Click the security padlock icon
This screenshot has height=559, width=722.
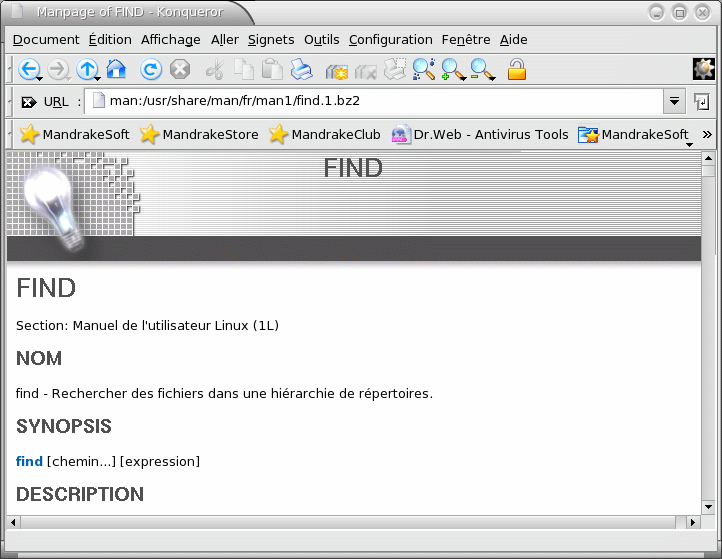pyautogui.click(x=517, y=70)
